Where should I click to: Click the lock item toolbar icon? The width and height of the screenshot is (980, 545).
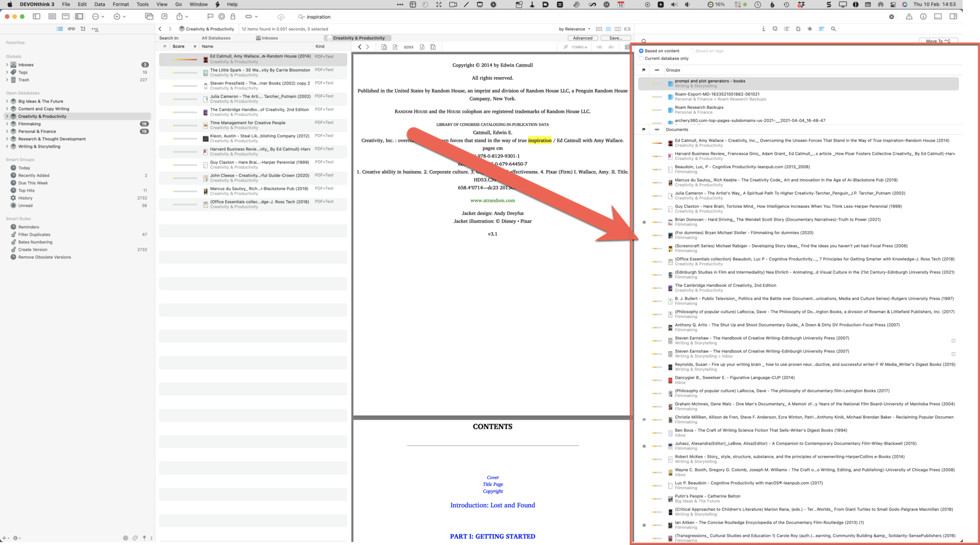(x=233, y=16)
